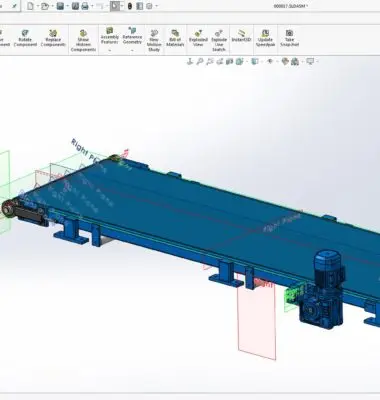Click the 000017.SLDASM document title
The image size is (380, 400).
click(291, 6)
